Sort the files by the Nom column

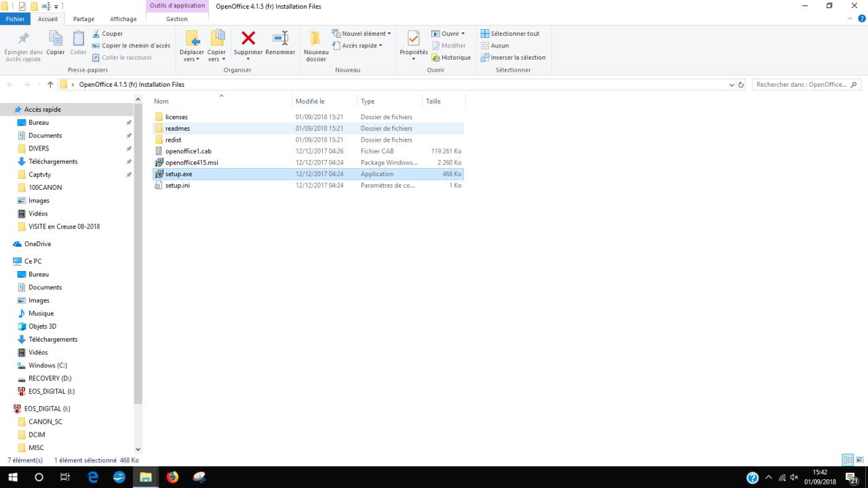[x=221, y=101]
